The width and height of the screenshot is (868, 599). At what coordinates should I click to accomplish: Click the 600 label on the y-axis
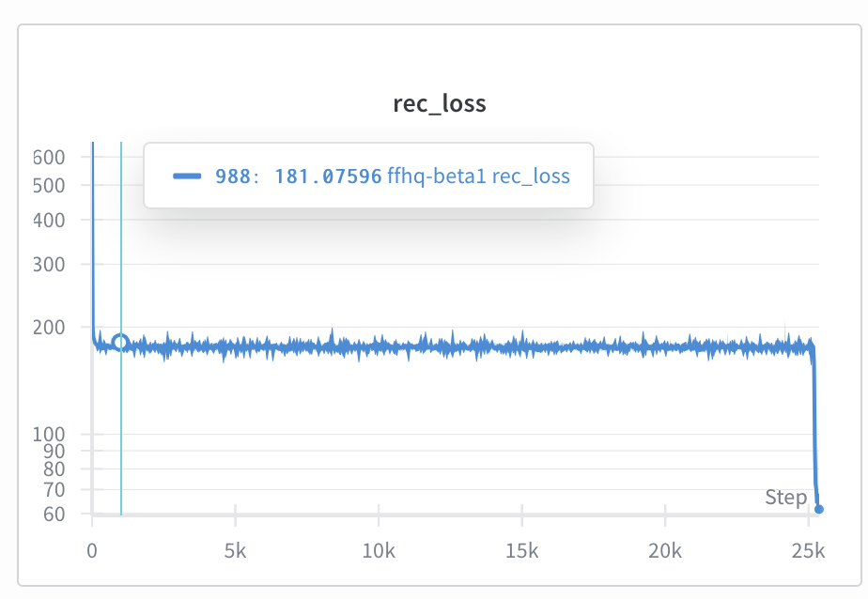click(x=48, y=158)
